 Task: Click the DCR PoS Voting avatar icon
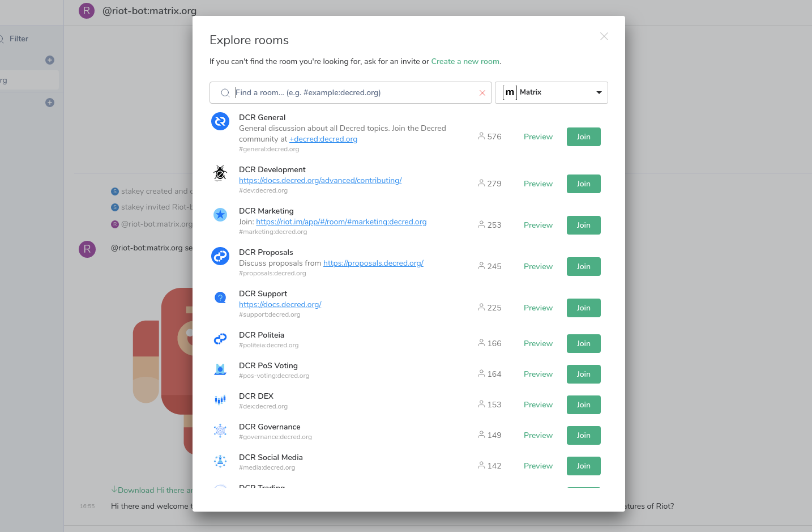coord(220,369)
